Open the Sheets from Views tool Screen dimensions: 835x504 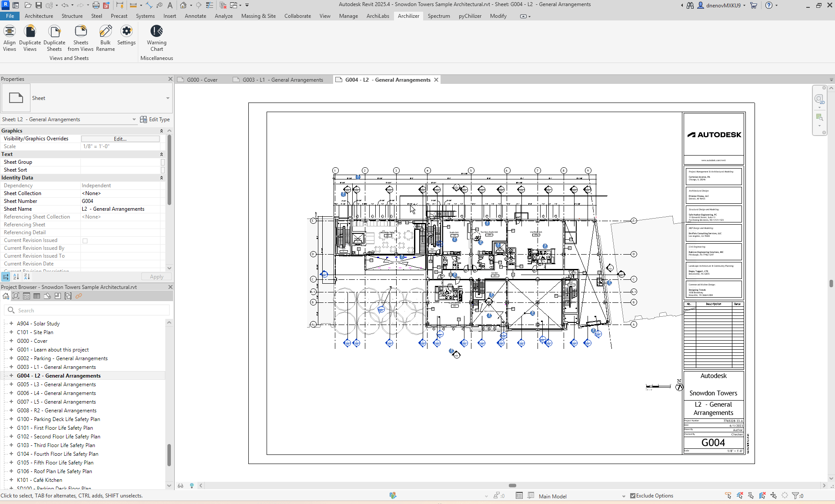coord(80,32)
